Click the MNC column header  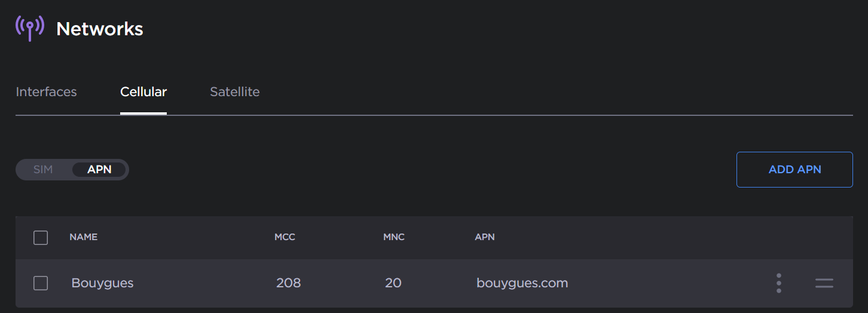(x=394, y=237)
